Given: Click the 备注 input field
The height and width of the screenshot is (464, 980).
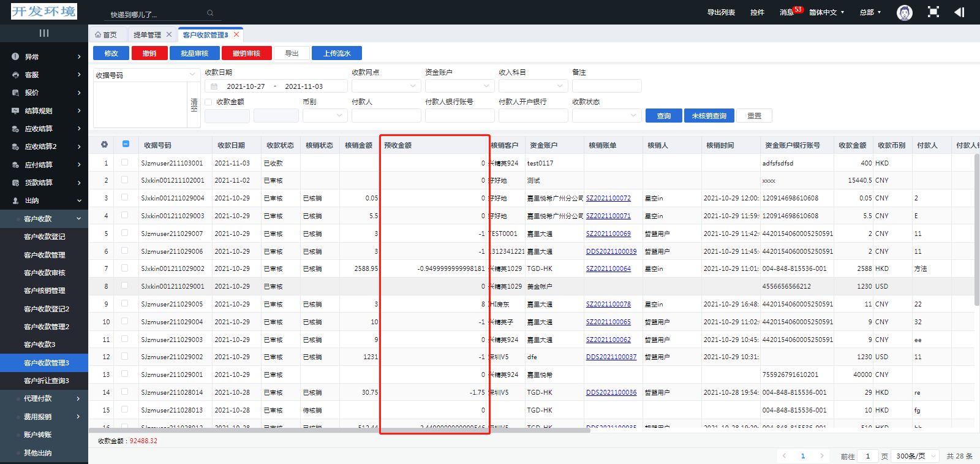Looking at the screenshot, I should tap(606, 86).
